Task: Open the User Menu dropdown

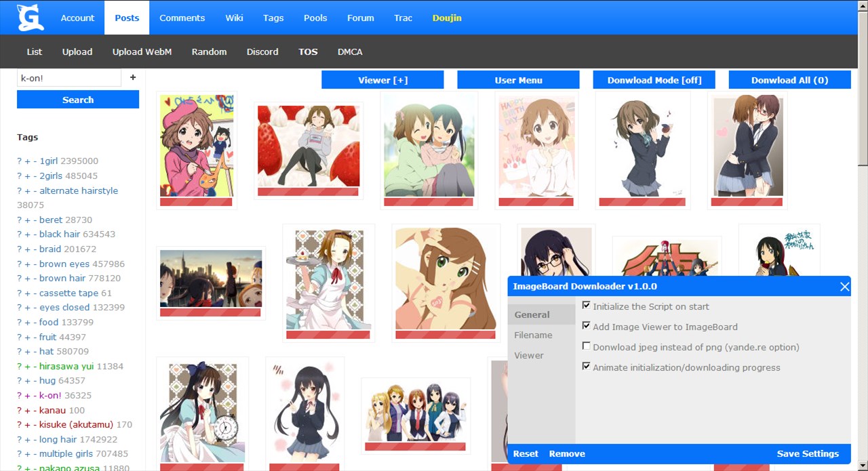Action: (x=518, y=79)
